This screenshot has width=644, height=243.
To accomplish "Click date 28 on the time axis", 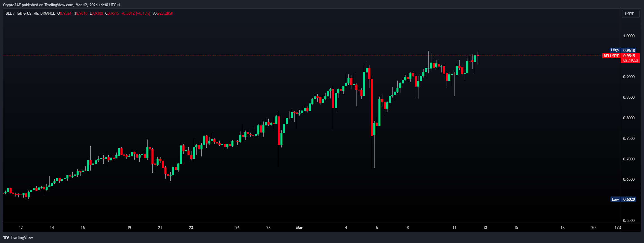I will tap(268, 227).
